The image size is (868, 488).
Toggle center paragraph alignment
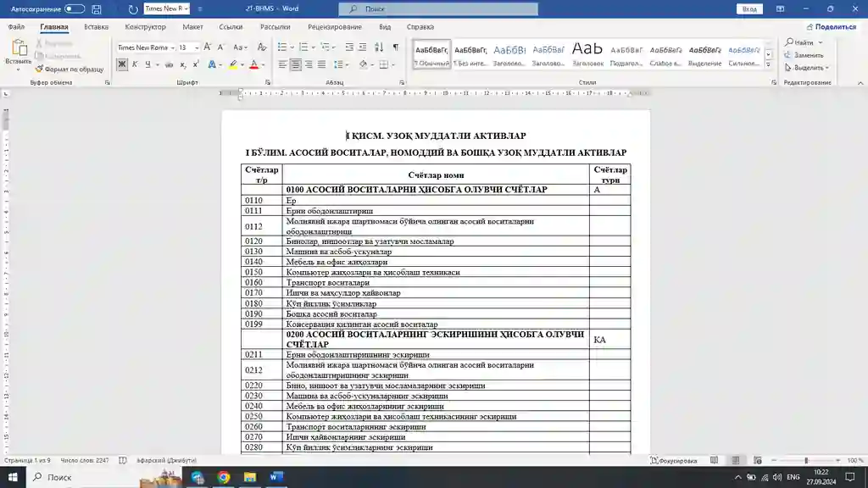tap(295, 64)
